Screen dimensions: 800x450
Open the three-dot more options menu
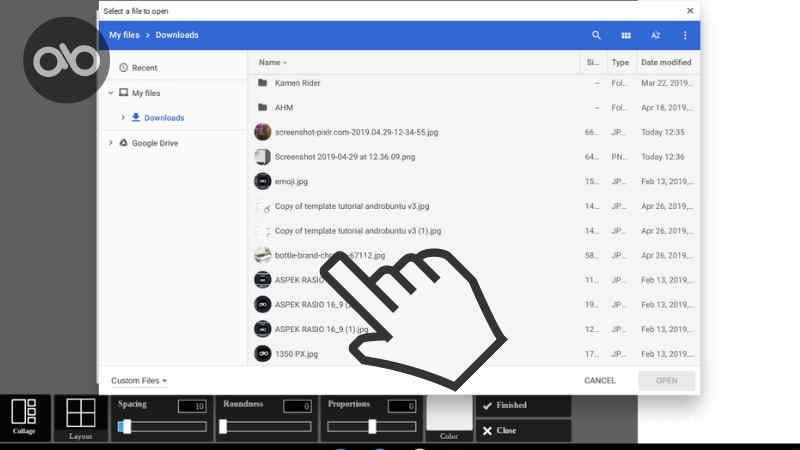click(x=685, y=35)
